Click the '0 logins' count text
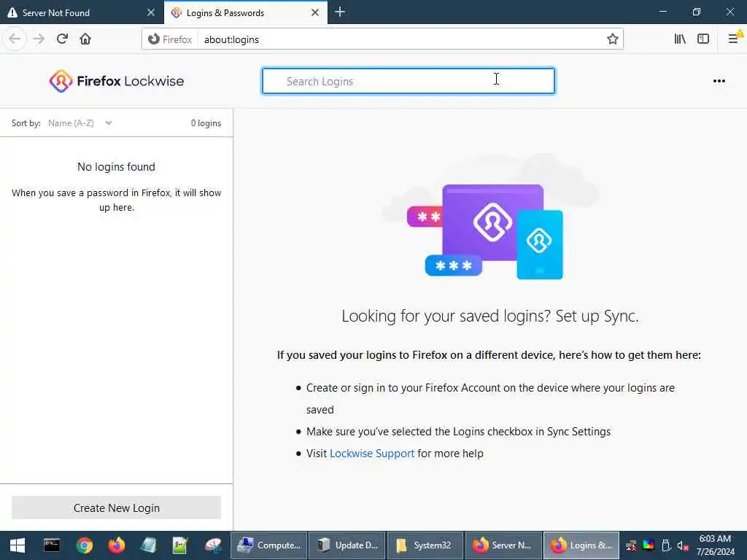The height and width of the screenshot is (560, 747). pos(206,122)
